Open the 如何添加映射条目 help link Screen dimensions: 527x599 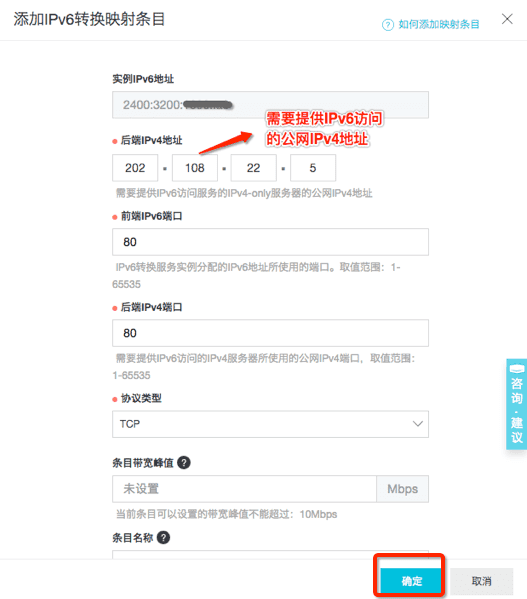click(x=439, y=24)
